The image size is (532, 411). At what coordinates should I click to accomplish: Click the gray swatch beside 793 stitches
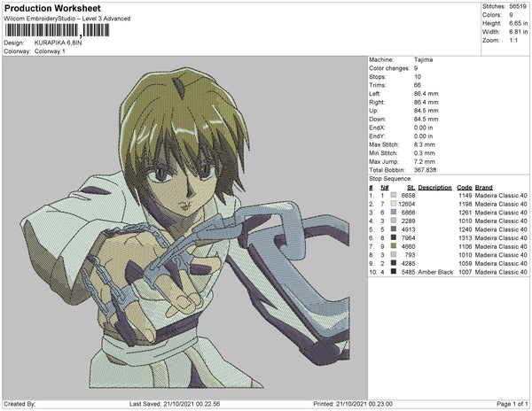394,254
